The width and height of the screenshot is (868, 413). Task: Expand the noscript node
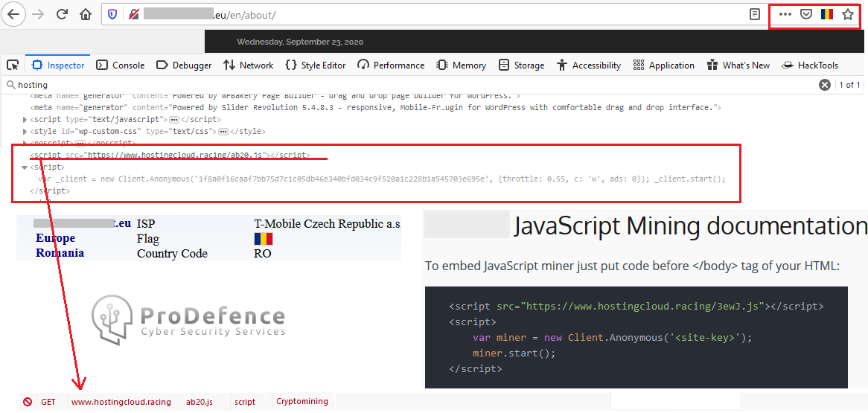coord(25,144)
